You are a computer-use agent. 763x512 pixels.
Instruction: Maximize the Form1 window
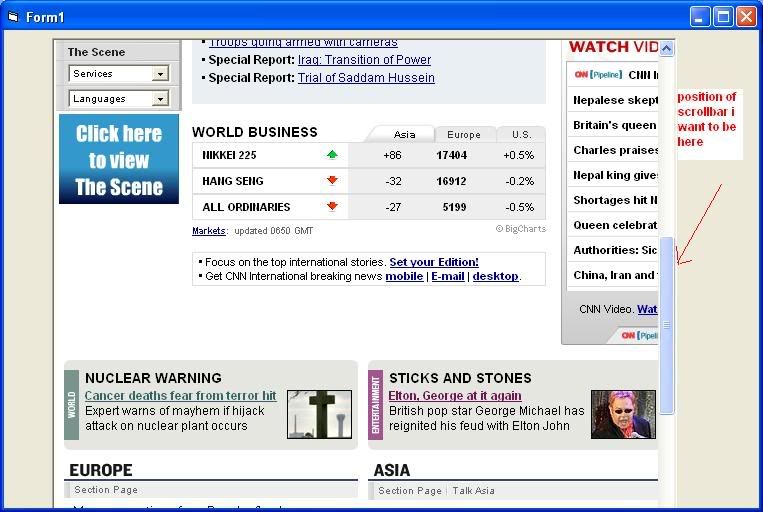pyautogui.click(x=723, y=17)
